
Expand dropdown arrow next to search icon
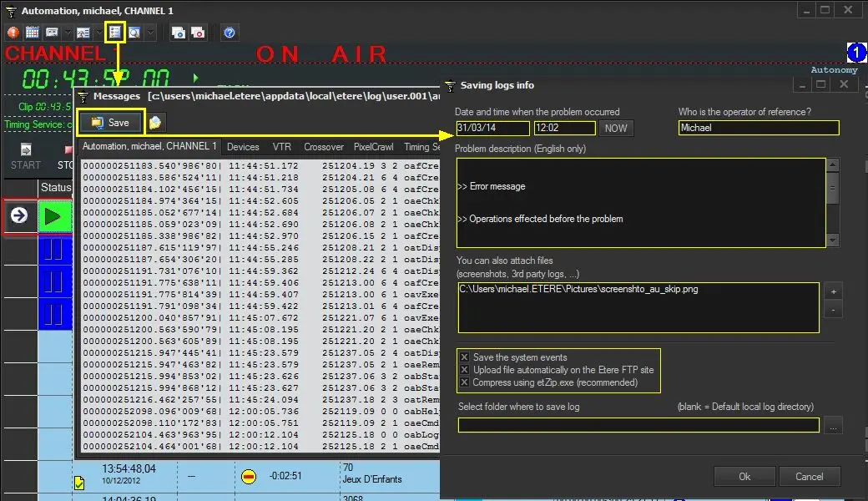(150, 33)
